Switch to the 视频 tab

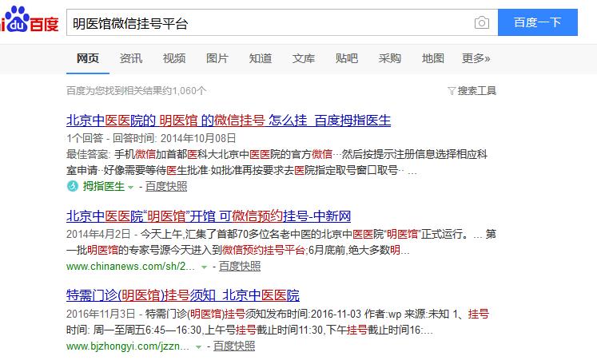174,58
